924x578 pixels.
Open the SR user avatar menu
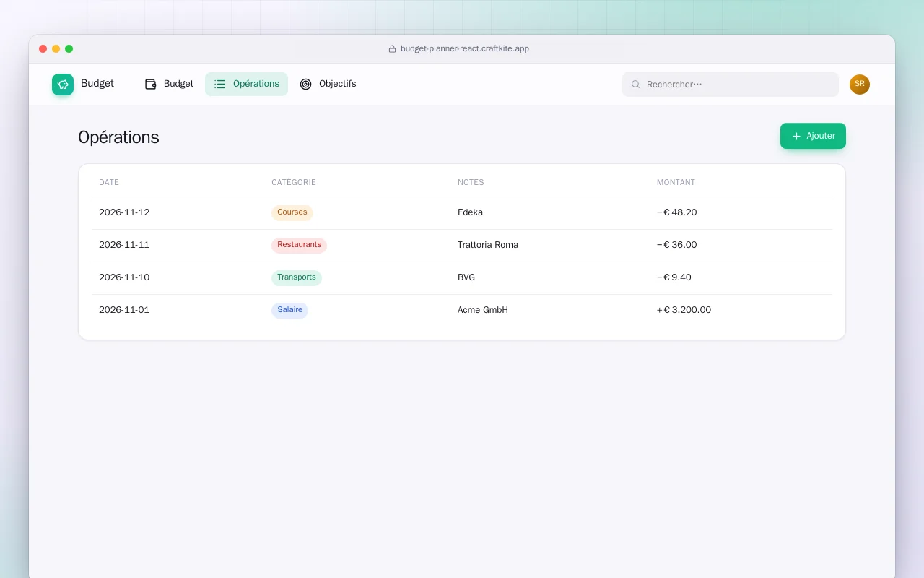coord(860,85)
